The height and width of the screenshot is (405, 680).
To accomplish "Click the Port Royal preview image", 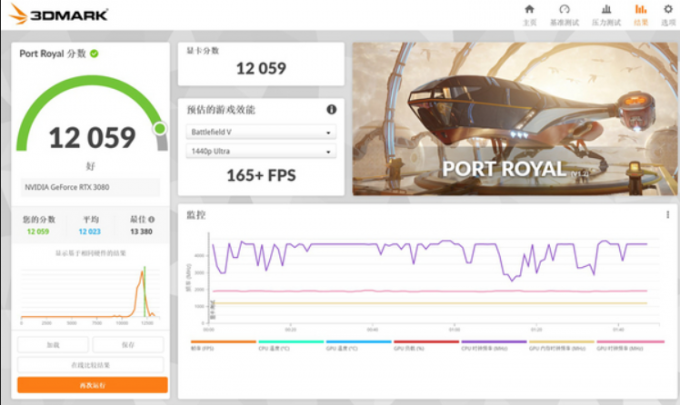I will click(511, 118).
